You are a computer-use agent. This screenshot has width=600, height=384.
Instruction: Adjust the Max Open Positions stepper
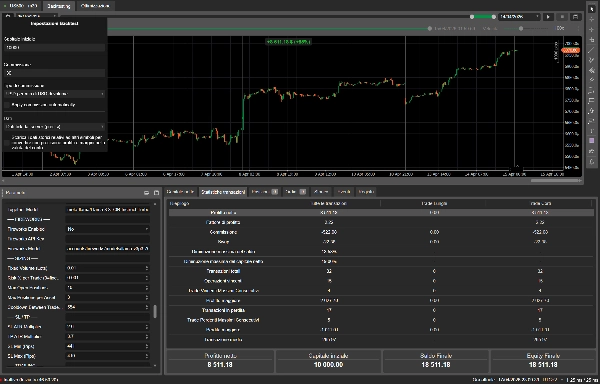click(x=147, y=288)
